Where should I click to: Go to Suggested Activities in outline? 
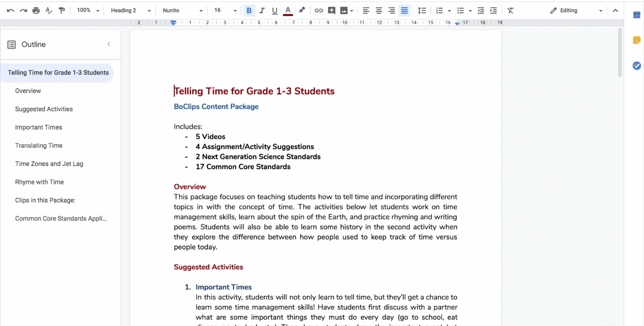tap(44, 109)
